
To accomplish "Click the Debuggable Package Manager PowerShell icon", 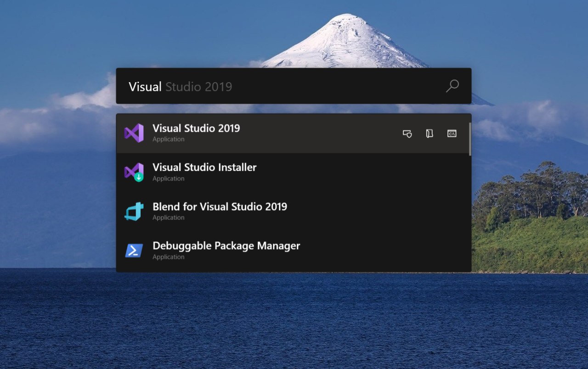I will click(134, 251).
